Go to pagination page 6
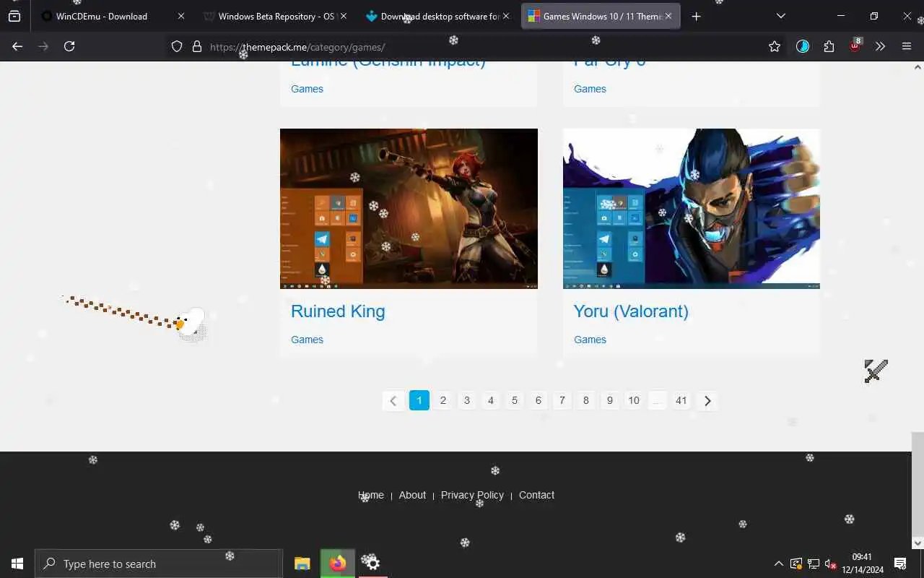The width and height of the screenshot is (924, 578). [x=539, y=400]
